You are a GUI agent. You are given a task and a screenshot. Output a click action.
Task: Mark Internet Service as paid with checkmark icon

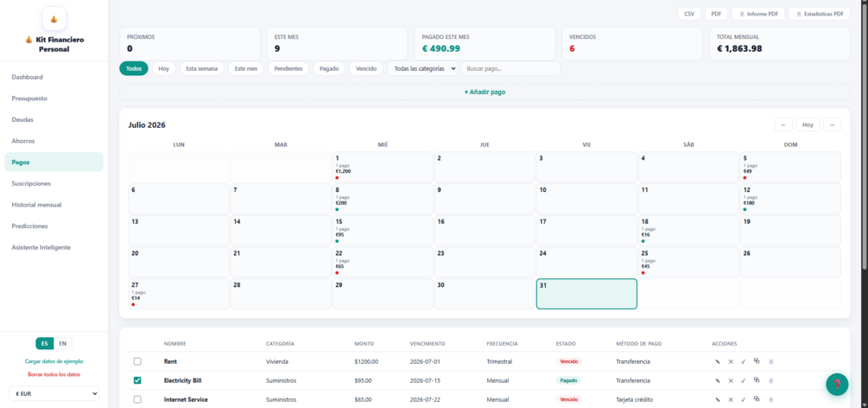tap(744, 399)
